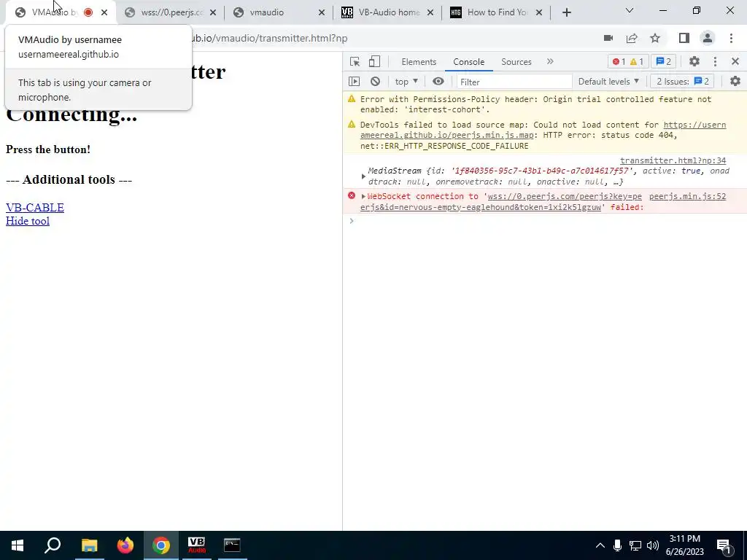Viewport: 747px width, 560px height.
Task: Toggle the console sidebar icon
Action: pos(355,82)
